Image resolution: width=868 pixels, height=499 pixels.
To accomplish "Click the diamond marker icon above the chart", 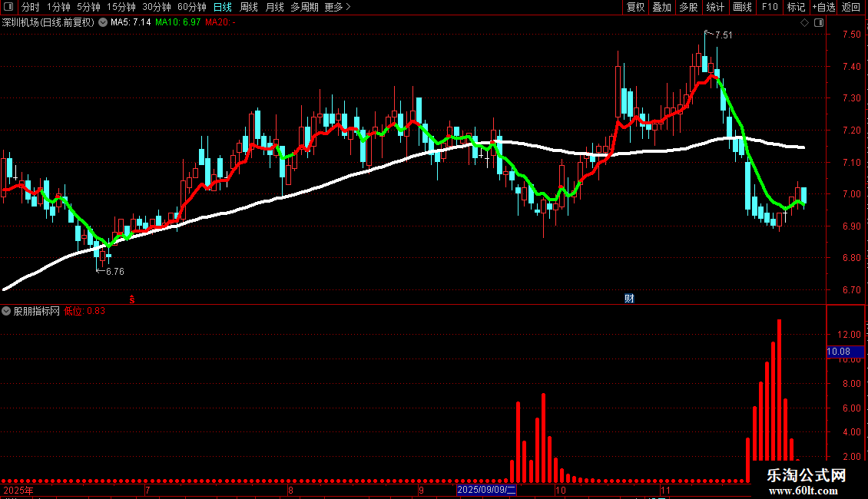I will click(805, 23).
